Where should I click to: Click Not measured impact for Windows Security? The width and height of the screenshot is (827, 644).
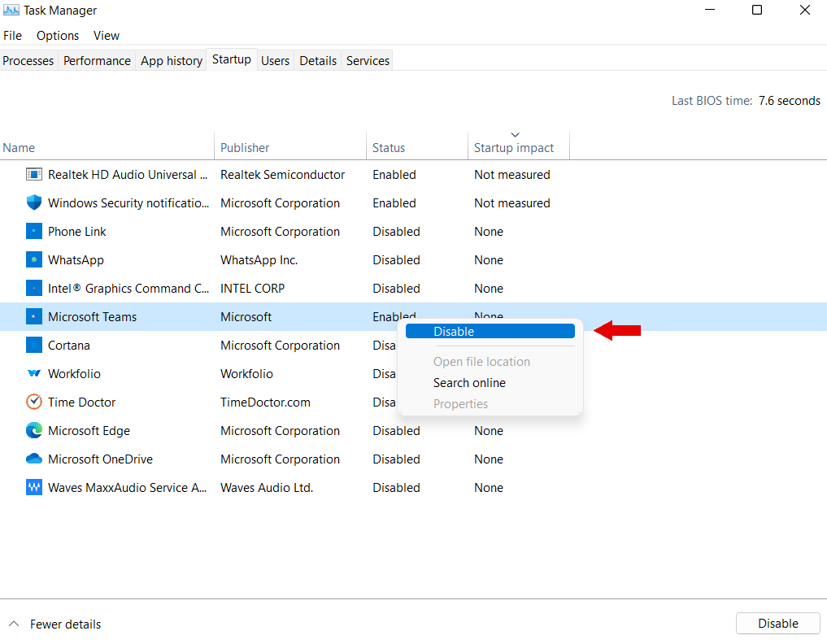point(512,203)
